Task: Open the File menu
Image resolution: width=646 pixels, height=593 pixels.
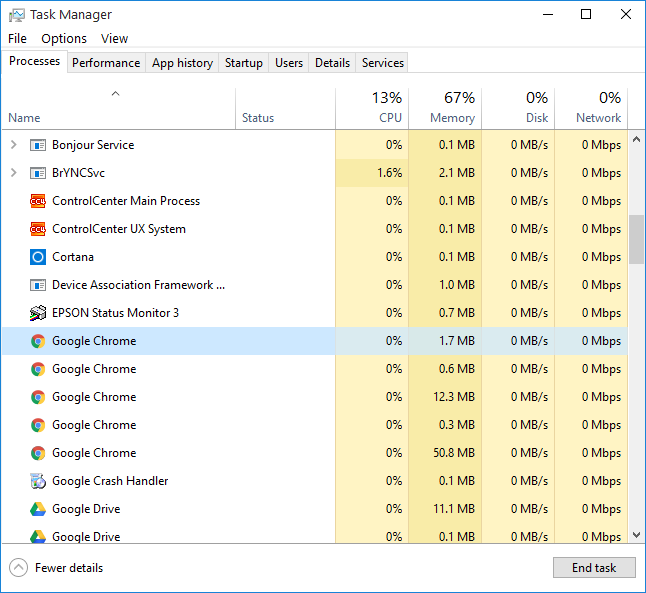Action: tap(17, 39)
